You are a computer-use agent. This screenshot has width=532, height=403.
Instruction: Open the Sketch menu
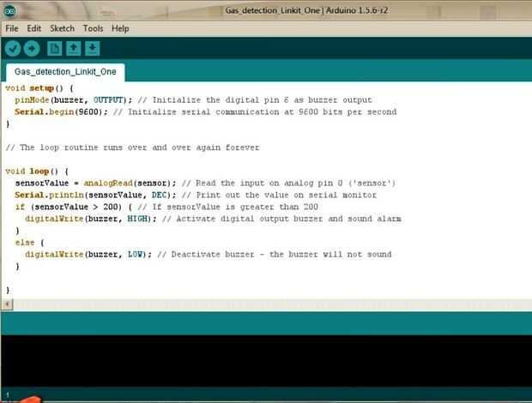(x=62, y=28)
